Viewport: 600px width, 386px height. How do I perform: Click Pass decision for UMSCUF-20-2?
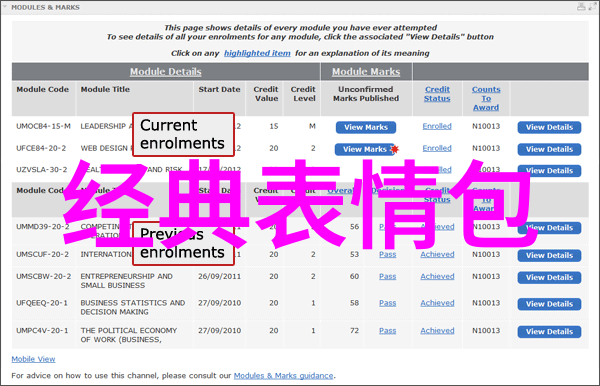coord(388,254)
